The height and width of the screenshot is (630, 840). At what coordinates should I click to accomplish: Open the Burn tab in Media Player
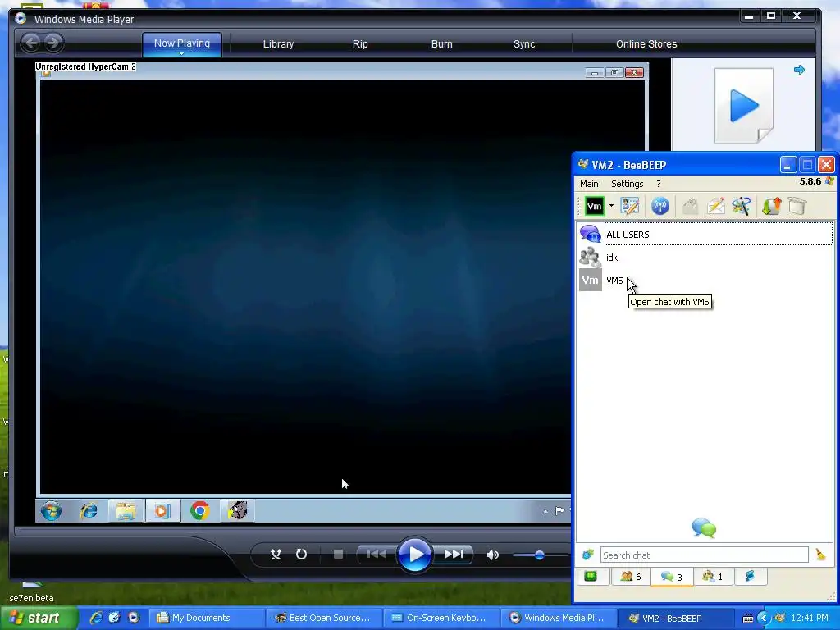(442, 44)
